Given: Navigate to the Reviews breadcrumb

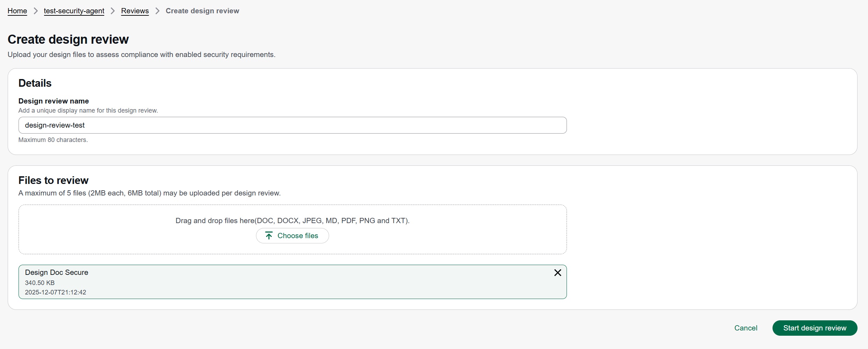Looking at the screenshot, I should pyautogui.click(x=135, y=11).
